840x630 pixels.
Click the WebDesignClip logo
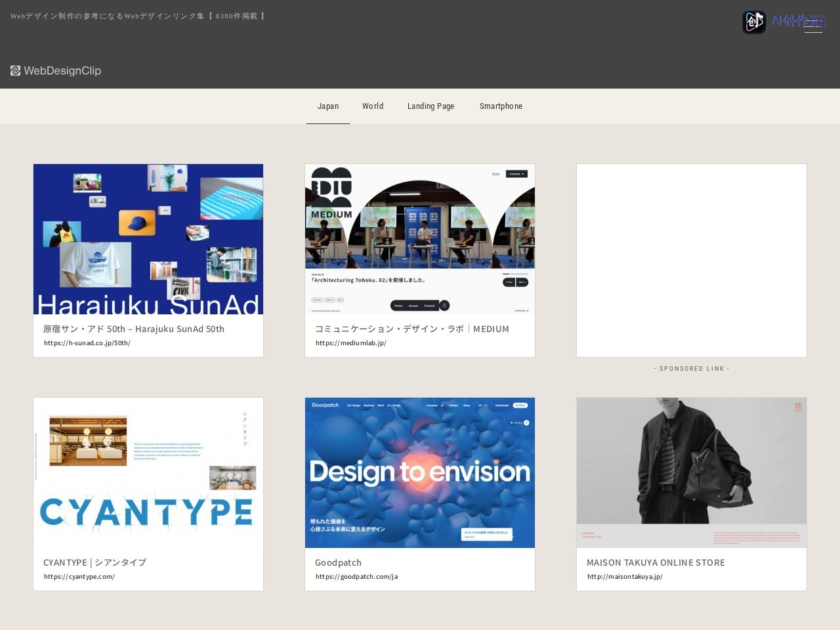pyautogui.click(x=56, y=70)
